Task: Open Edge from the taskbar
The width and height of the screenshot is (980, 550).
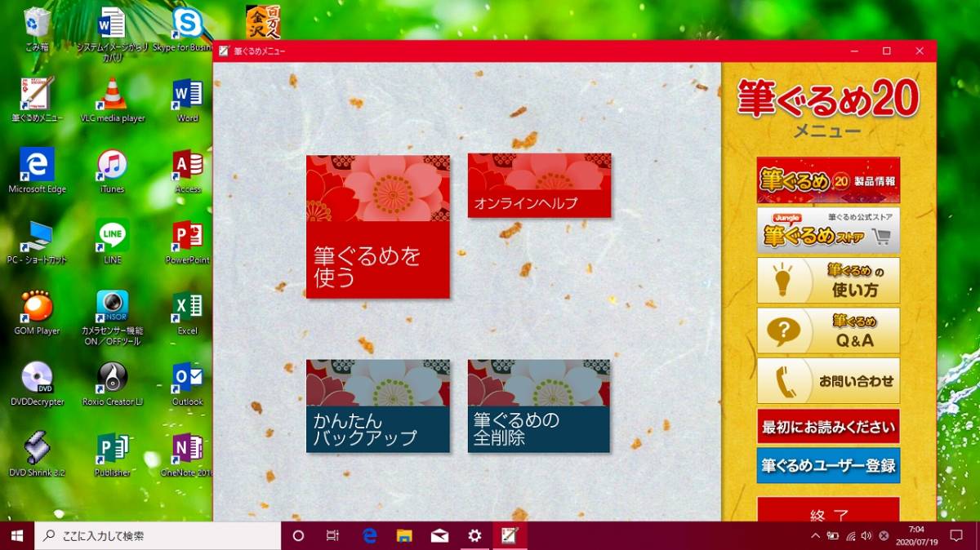Action: click(x=369, y=535)
